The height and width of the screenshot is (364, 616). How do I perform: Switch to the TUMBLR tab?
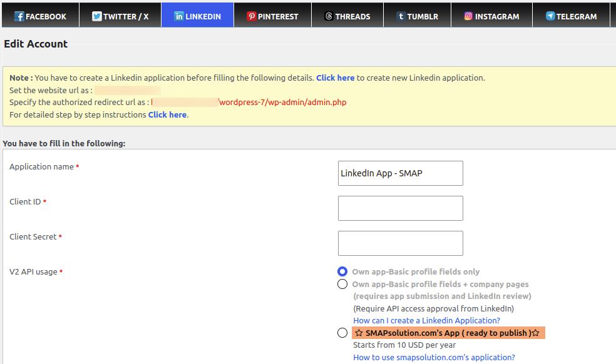click(417, 15)
